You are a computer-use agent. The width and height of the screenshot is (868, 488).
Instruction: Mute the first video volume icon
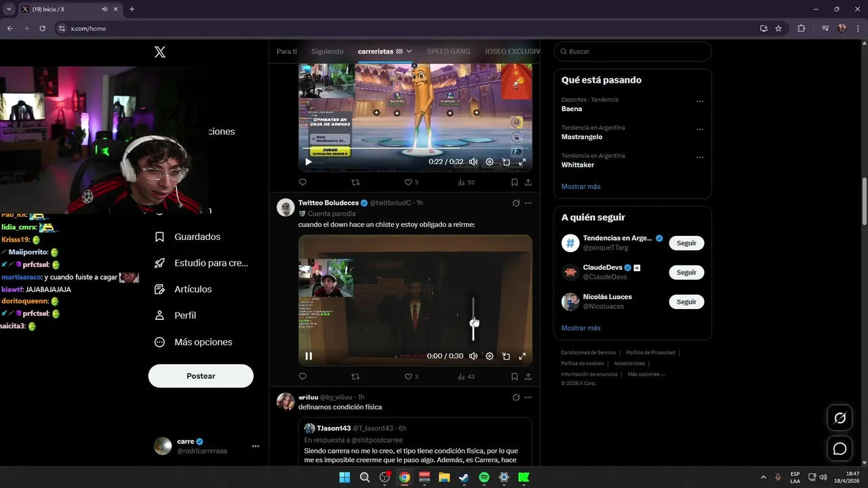[x=473, y=162]
